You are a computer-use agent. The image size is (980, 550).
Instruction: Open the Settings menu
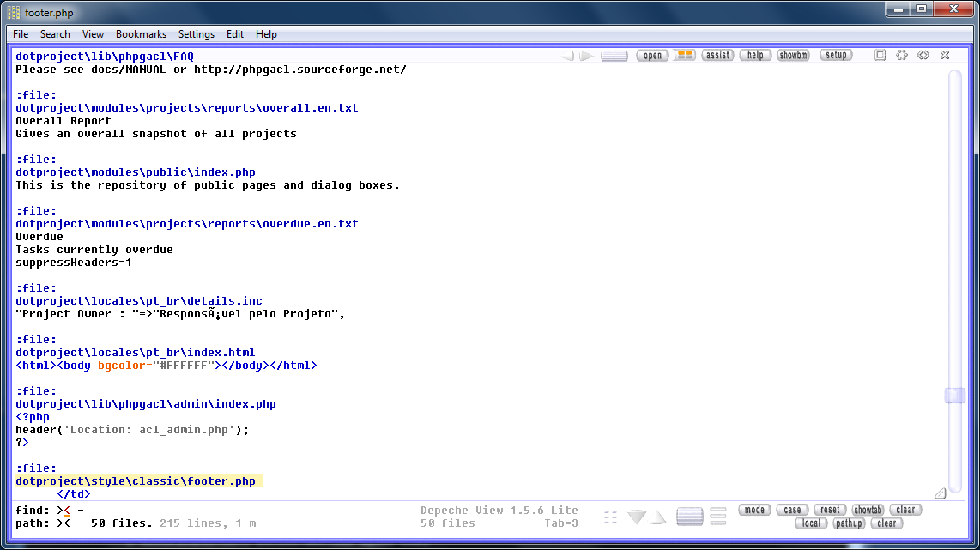click(197, 34)
